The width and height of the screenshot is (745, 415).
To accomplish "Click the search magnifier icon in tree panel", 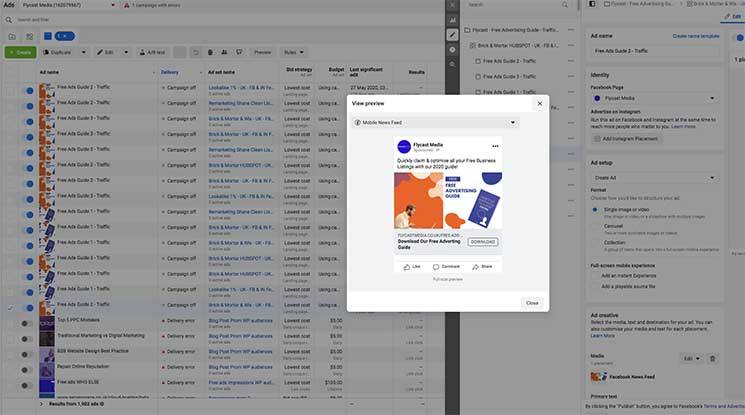I will click(565, 5).
